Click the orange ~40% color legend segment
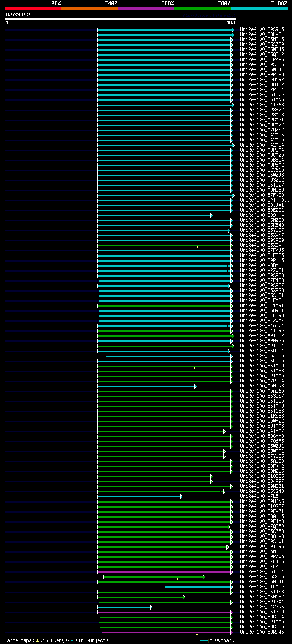Viewport: 292px width, 644px height. (x=89, y=8)
